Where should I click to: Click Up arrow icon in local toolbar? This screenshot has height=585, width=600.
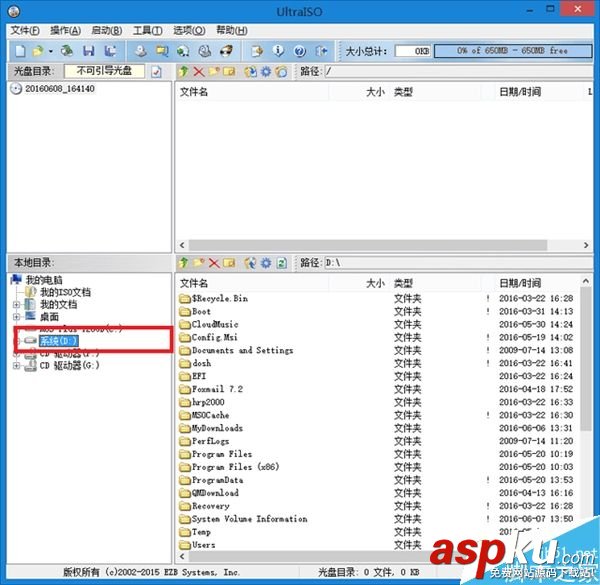click(184, 263)
